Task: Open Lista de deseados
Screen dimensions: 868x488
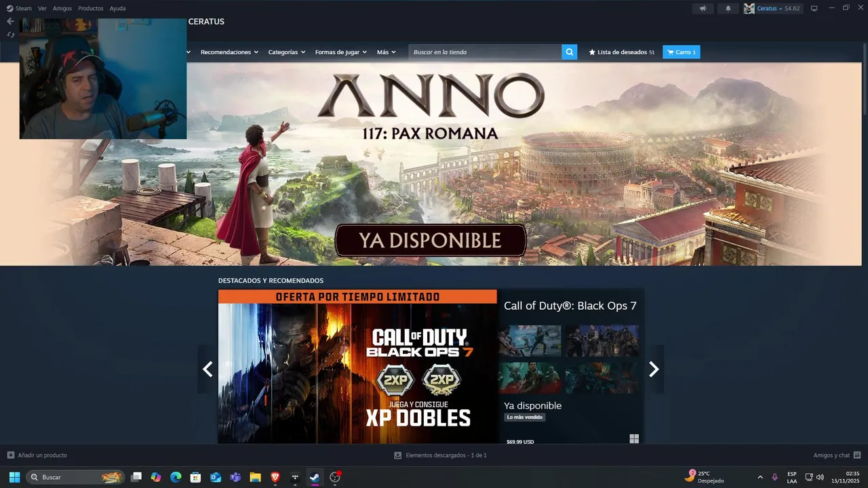Action: [x=622, y=52]
